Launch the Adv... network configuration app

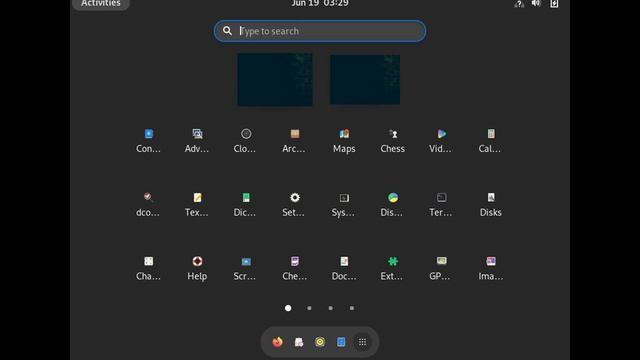[x=197, y=140]
